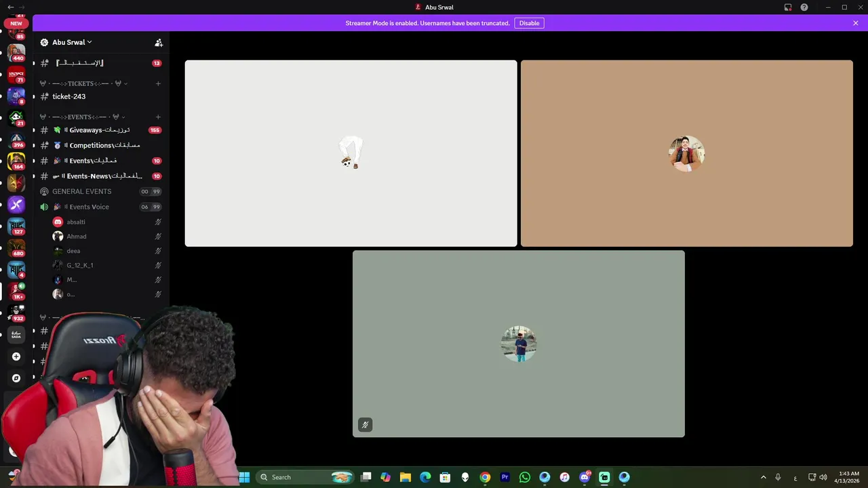Click the Windows Start button

(244, 477)
